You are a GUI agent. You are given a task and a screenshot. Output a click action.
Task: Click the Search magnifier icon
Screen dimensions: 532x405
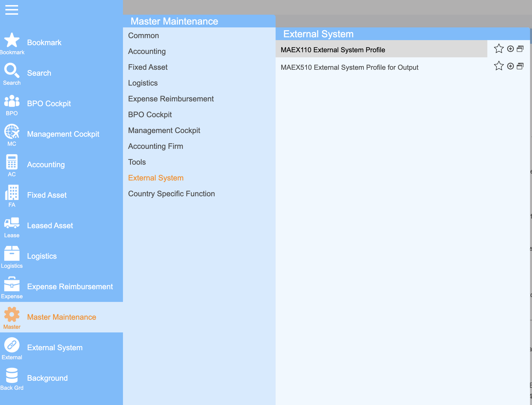point(12,71)
